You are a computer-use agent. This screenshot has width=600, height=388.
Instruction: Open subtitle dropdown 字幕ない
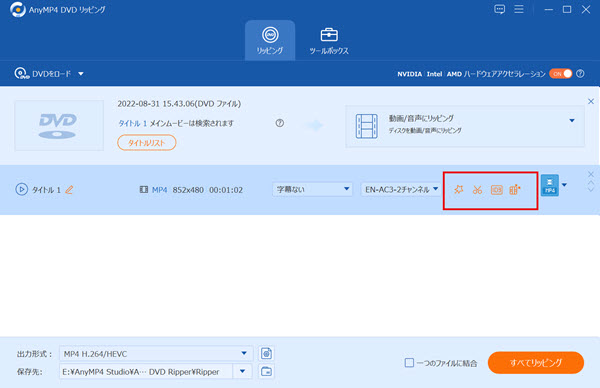click(x=313, y=189)
